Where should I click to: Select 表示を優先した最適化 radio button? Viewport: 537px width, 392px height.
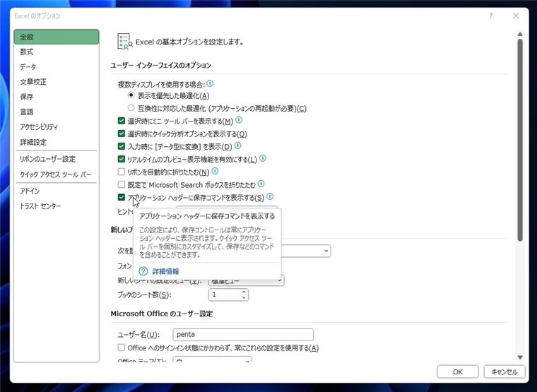coord(131,95)
